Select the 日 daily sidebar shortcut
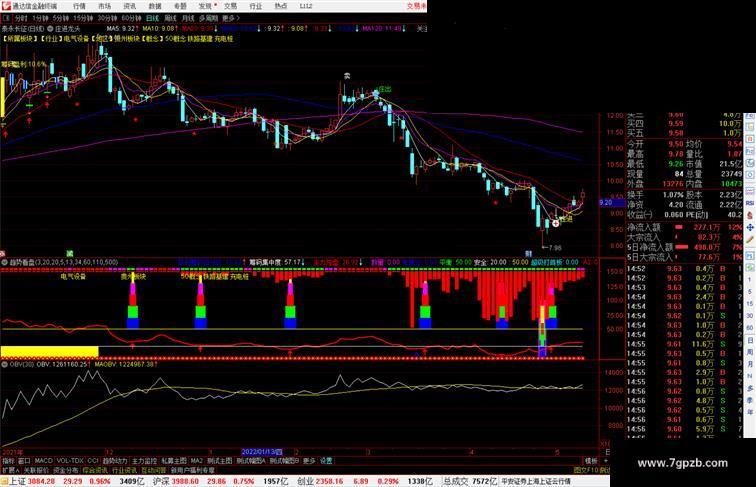 750,340
